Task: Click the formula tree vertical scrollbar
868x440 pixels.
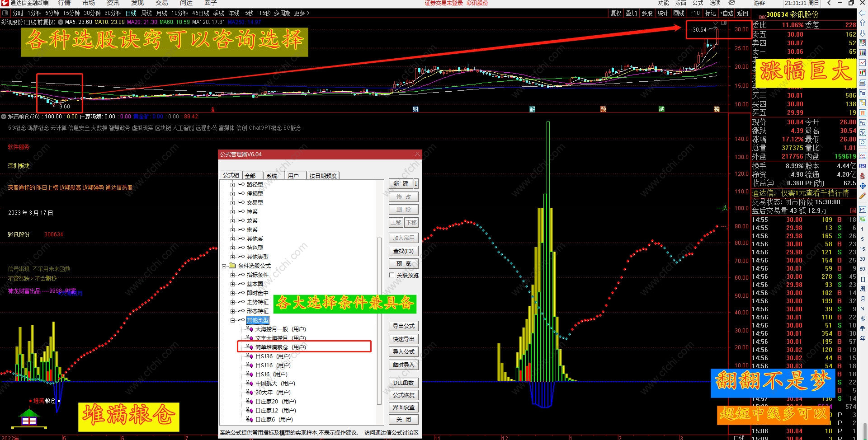Action: click(x=379, y=316)
